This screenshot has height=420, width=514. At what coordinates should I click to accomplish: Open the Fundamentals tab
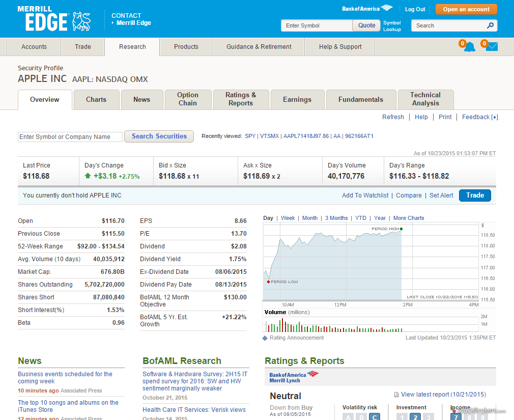pos(361,99)
